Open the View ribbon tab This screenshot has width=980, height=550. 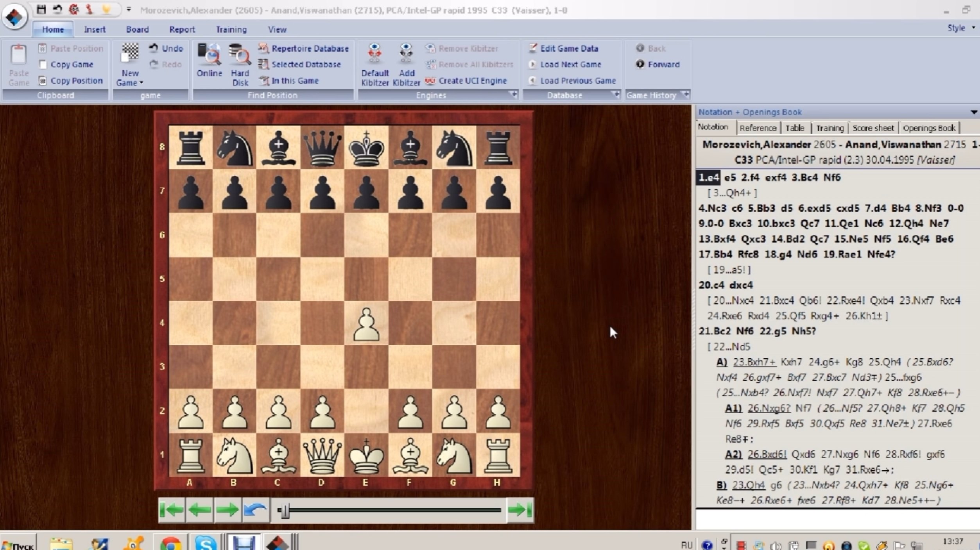click(x=277, y=29)
